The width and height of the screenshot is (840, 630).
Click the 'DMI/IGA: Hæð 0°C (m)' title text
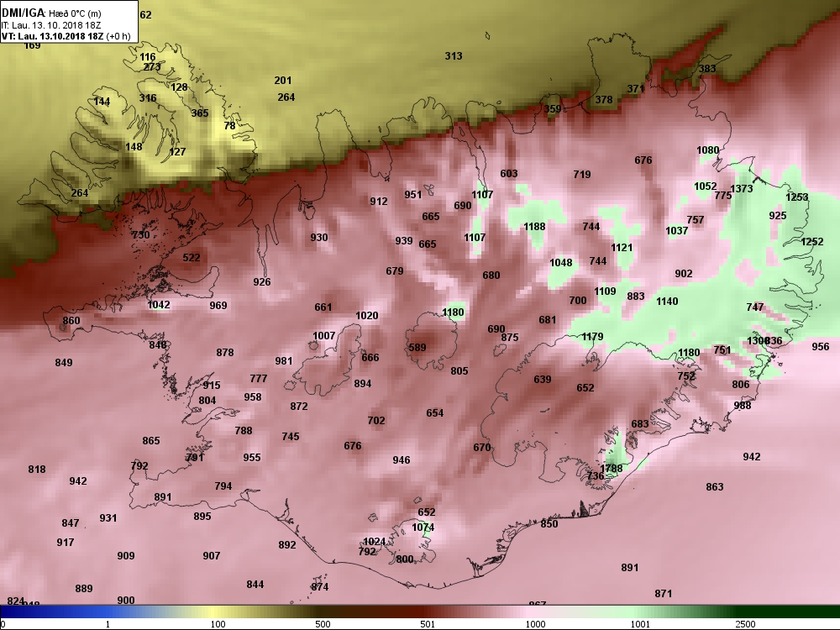(51, 13)
